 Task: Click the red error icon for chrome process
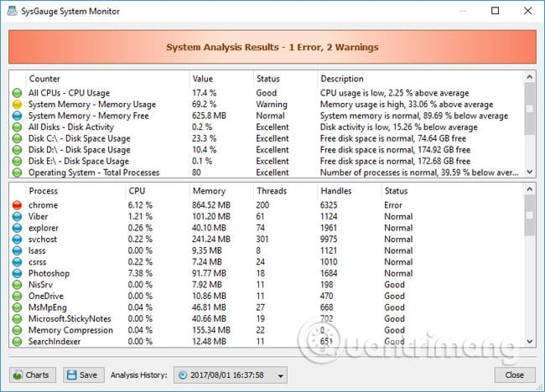tap(17, 205)
